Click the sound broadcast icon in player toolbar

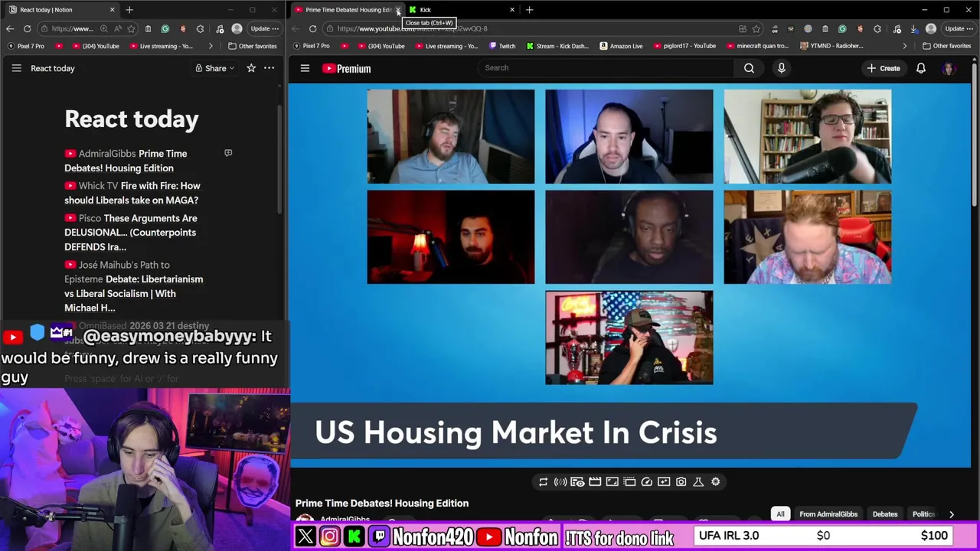pyautogui.click(x=560, y=481)
